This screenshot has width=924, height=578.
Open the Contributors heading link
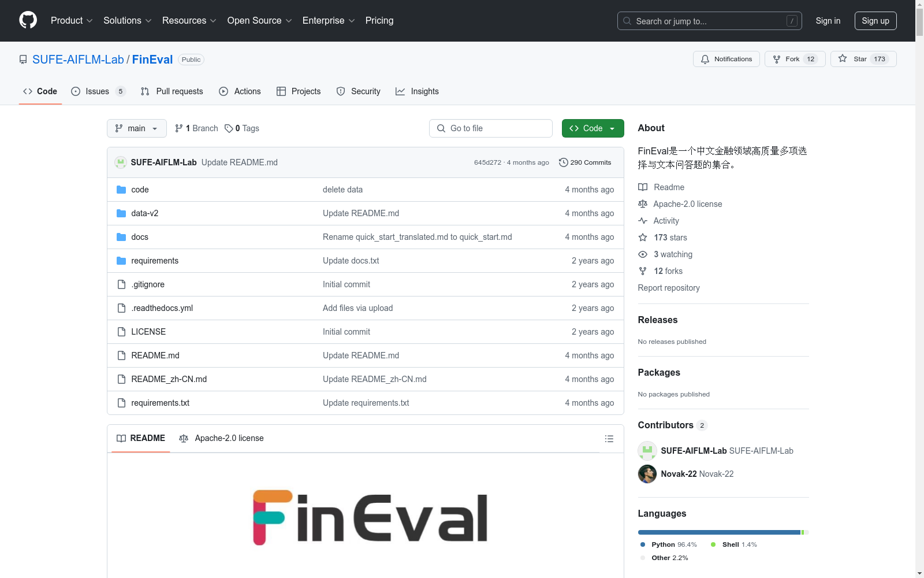[673, 425]
